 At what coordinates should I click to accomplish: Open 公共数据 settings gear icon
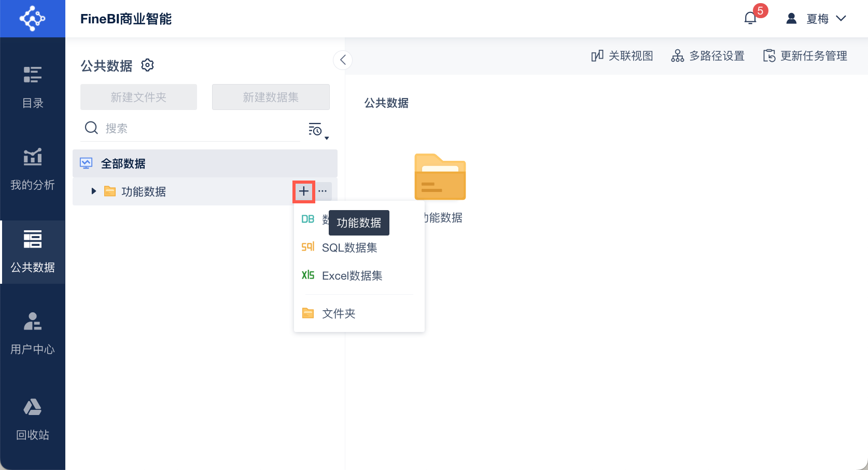tap(148, 65)
